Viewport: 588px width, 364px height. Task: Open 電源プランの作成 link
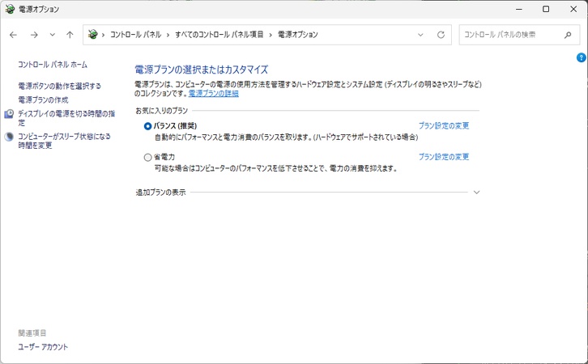click(x=43, y=99)
